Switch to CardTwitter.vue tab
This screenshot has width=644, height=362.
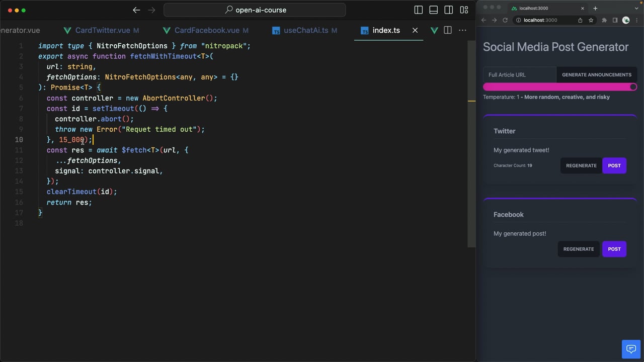click(101, 30)
